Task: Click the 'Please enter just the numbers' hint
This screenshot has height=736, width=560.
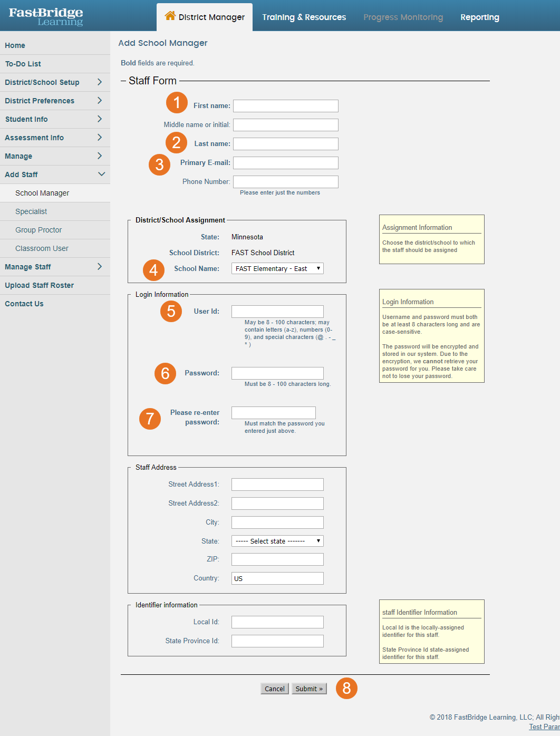Action: (x=280, y=192)
